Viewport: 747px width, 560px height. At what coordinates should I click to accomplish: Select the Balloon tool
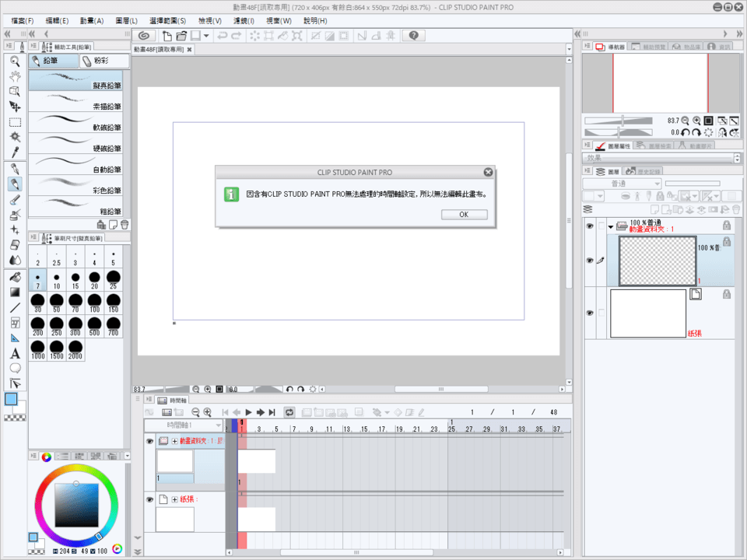coord(15,369)
